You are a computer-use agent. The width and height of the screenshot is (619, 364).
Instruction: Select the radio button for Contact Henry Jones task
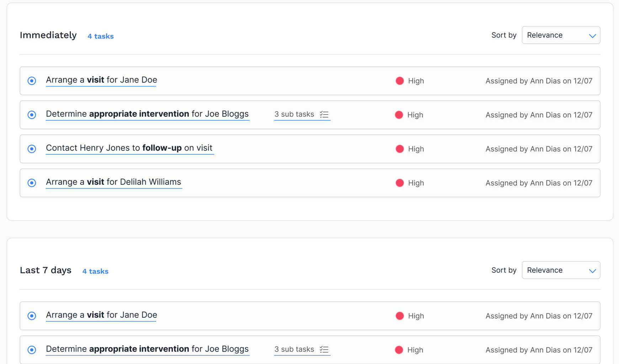(32, 149)
